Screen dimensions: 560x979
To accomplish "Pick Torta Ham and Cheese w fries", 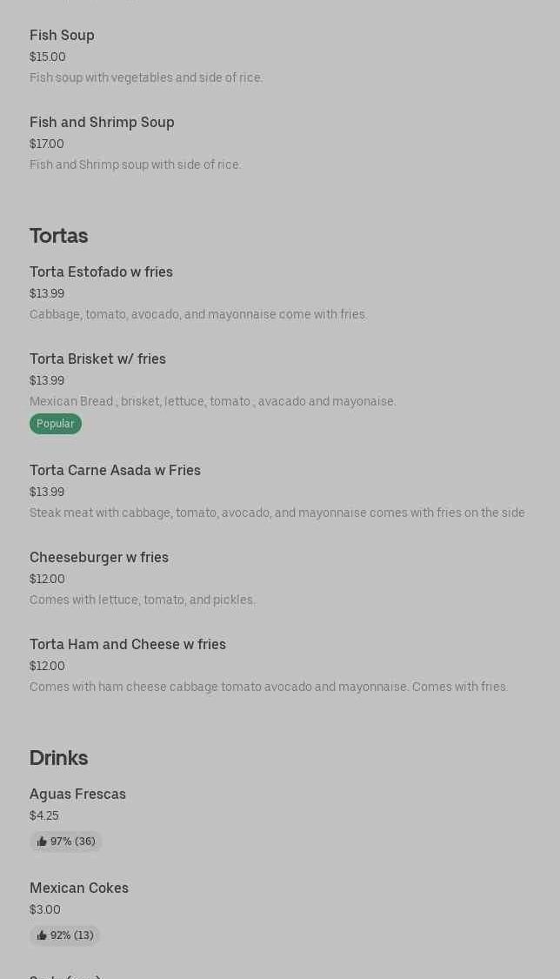I will 128,644.
